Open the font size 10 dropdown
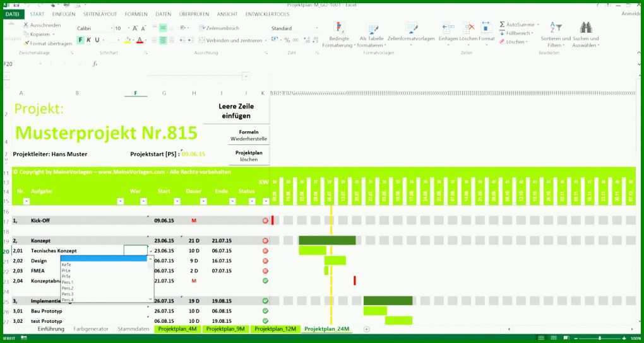 coord(128,28)
